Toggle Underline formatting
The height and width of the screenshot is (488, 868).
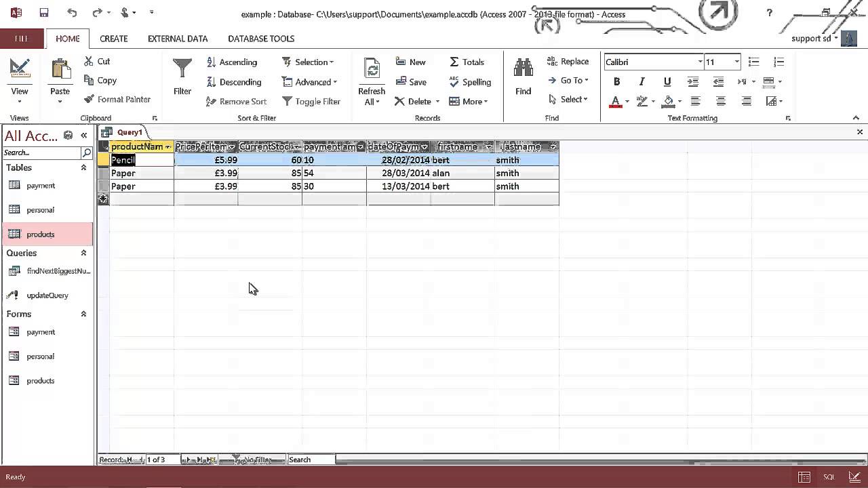click(667, 81)
